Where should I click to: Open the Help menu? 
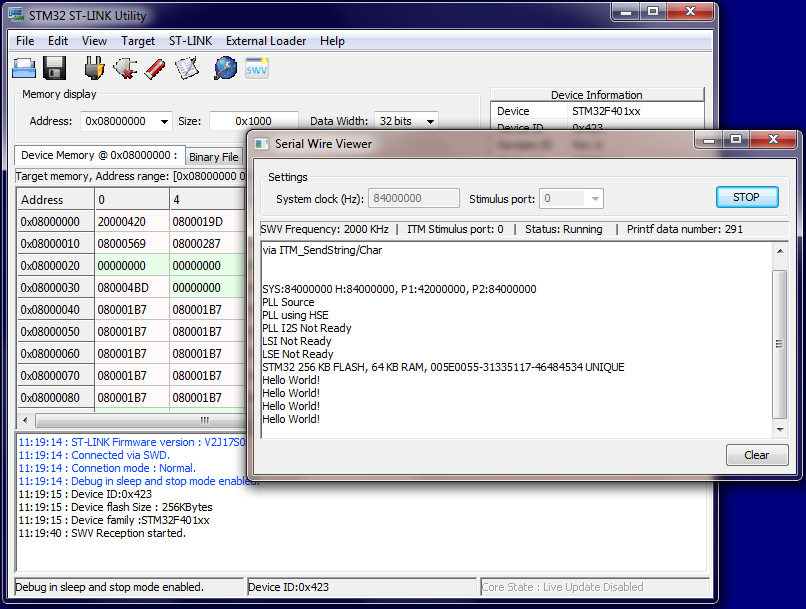(x=332, y=41)
